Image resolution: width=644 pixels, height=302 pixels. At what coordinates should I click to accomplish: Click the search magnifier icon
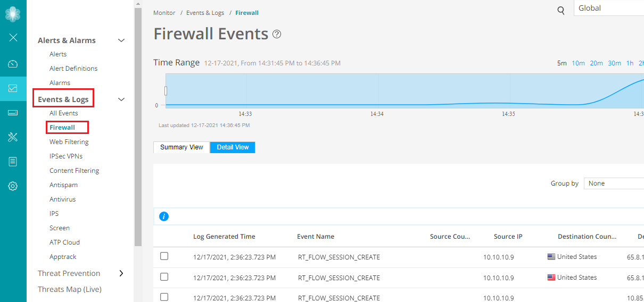(560, 11)
